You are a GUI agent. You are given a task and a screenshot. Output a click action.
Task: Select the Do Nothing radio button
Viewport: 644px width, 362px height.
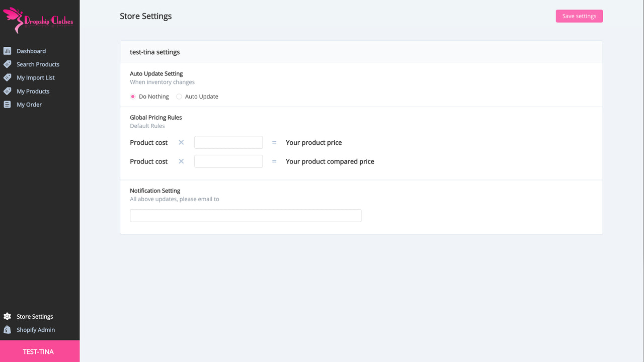pyautogui.click(x=132, y=96)
